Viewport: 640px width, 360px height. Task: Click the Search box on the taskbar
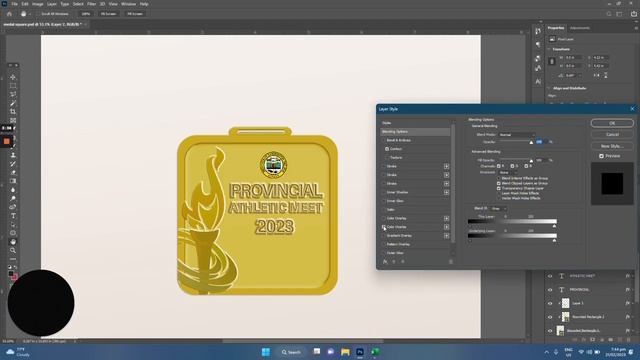click(x=291, y=352)
